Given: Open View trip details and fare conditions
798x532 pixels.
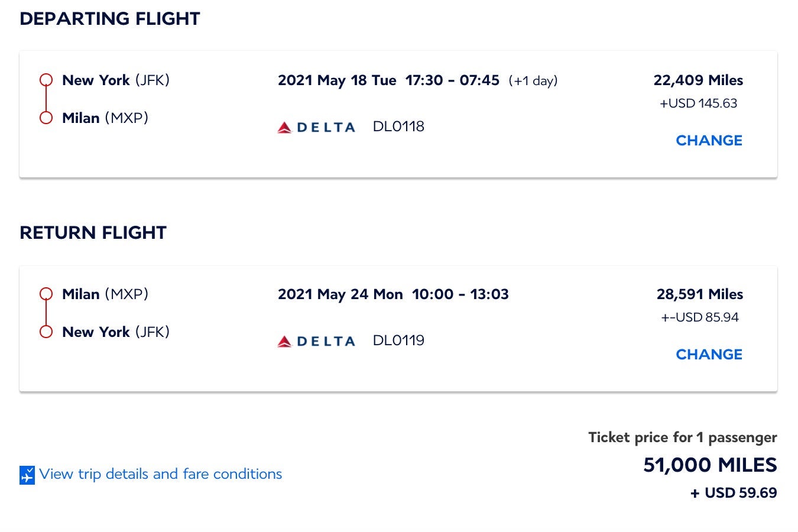Looking at the screenshot, I should (x=160, y=473).
